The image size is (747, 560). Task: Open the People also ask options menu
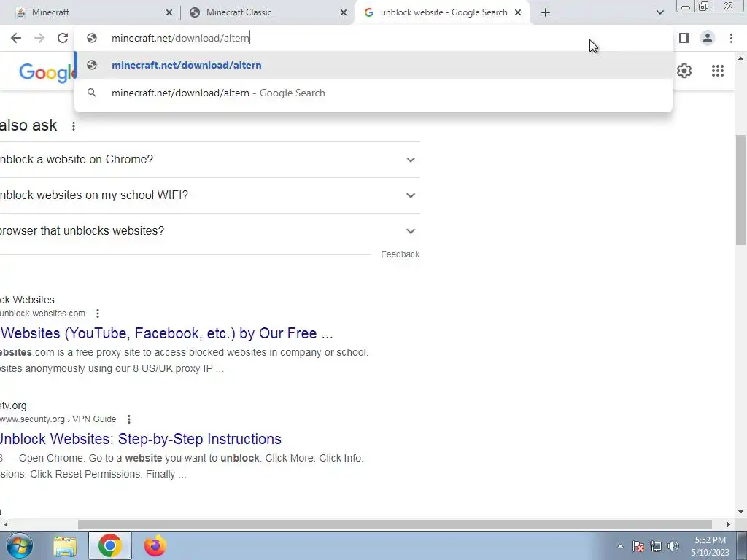[x=74, y=126]
